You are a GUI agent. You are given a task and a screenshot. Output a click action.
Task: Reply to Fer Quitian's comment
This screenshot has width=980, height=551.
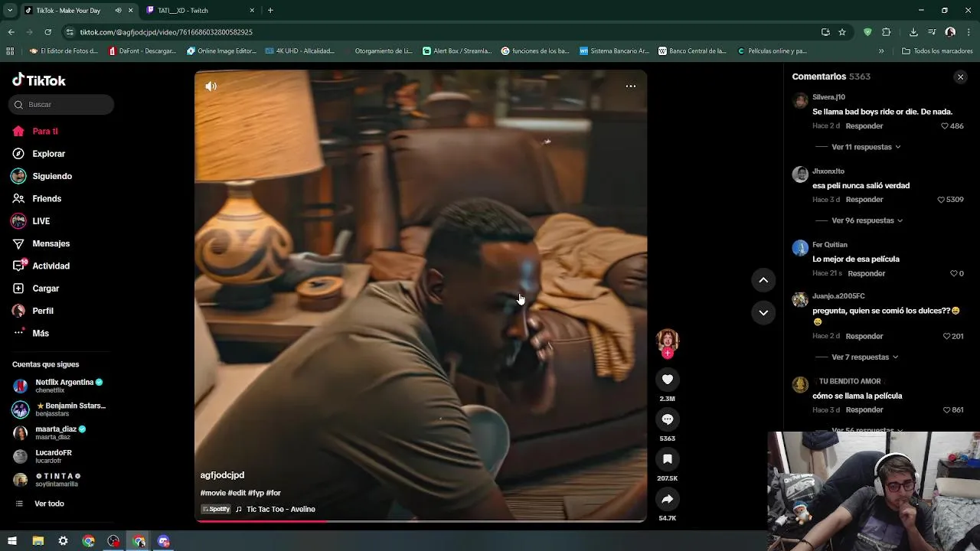[867, 273]
